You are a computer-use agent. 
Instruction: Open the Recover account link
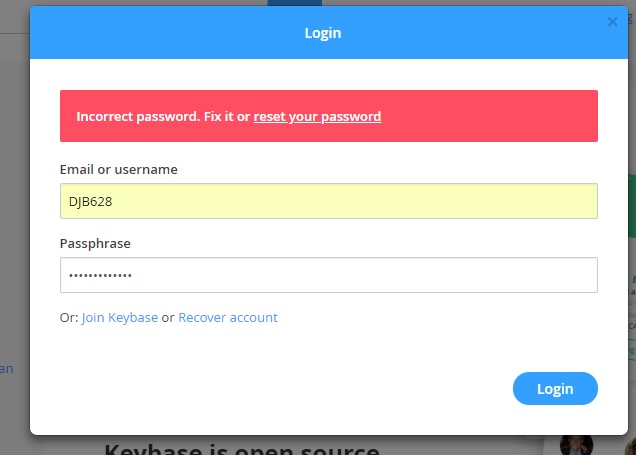228,318
